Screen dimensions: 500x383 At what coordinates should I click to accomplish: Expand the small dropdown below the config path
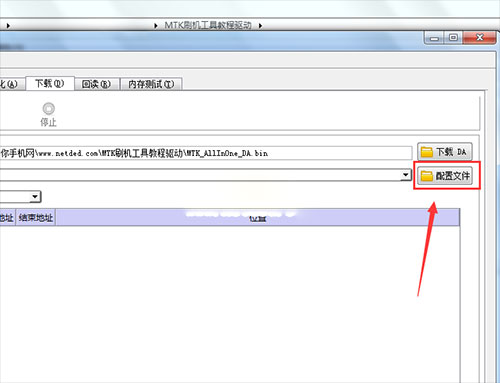click(x=35, y=197)
